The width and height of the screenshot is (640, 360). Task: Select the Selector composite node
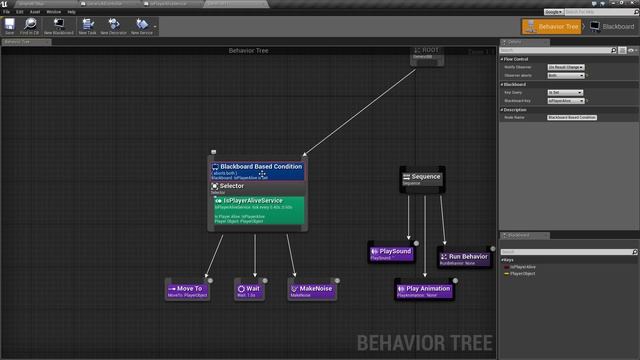pyautogui.click(x=258, y=188)
